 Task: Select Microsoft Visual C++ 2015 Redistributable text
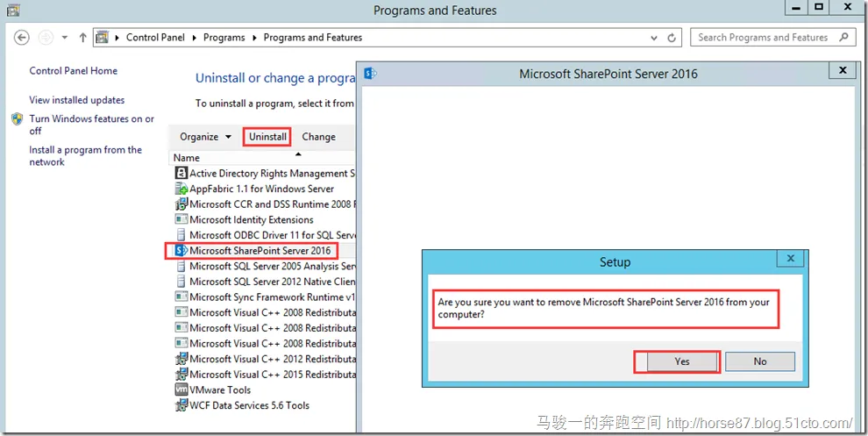pyautogui.click(x=273, y=375)
